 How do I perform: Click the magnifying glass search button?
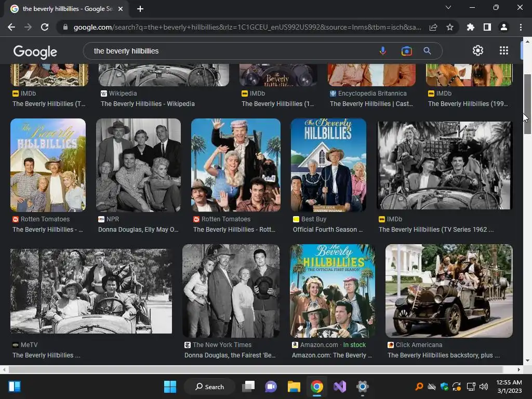click(427, 51)
